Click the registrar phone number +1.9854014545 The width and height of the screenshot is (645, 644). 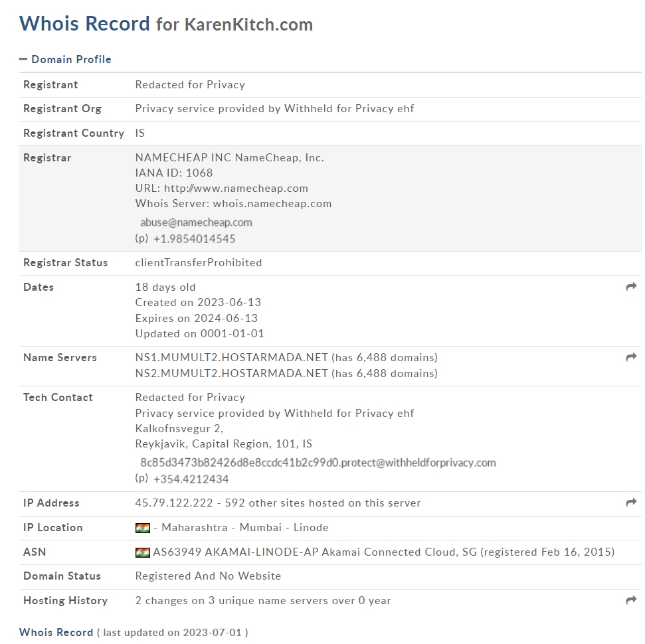[x=194, y=238]
